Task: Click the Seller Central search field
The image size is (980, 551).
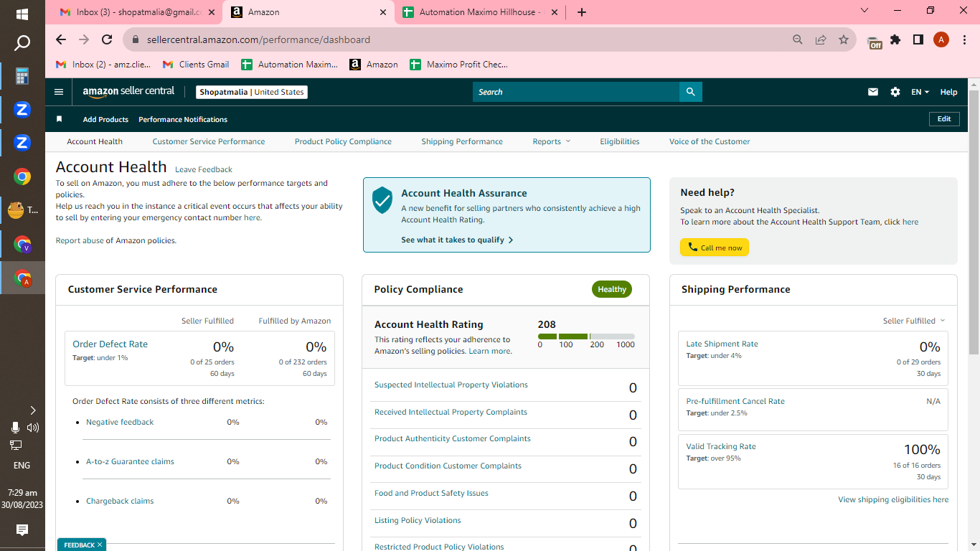Action: (576, 92)
